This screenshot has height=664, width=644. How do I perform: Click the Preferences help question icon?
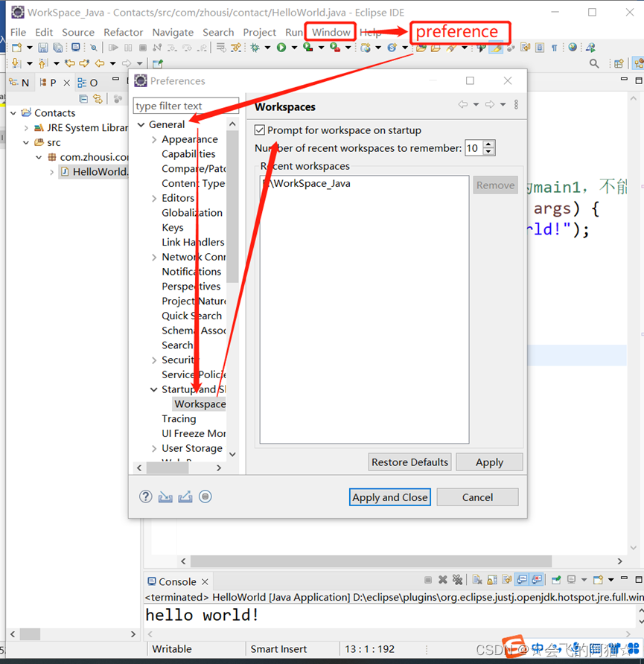point(146,497)
